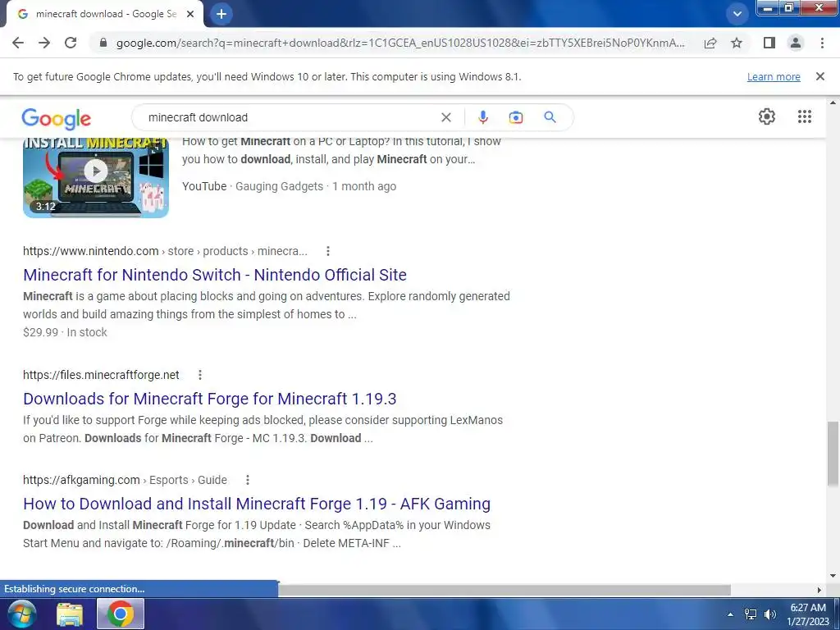Open How to Download Minecraft Forge 1.19
Viewport: 840px width, 630px height.
click(x=257, y=504)
